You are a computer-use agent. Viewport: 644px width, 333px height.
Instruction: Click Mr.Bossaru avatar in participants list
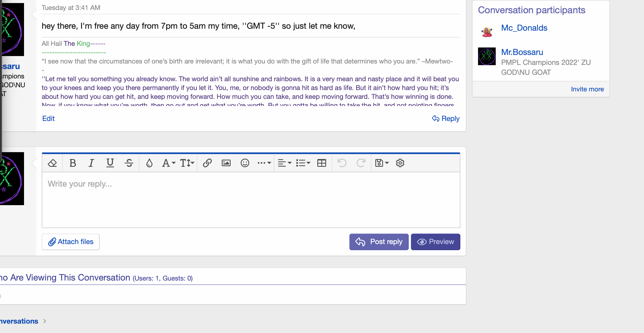(x=487, y=56)
